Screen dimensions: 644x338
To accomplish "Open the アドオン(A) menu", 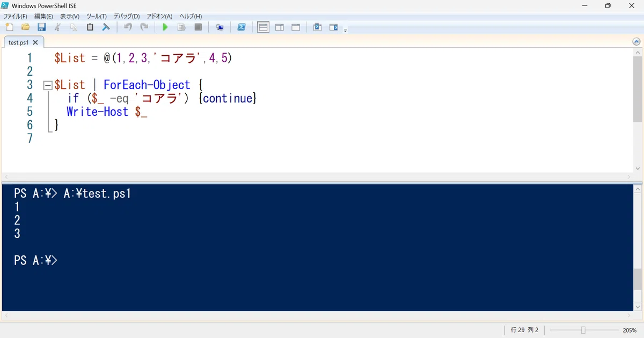I will click(159, 17).
